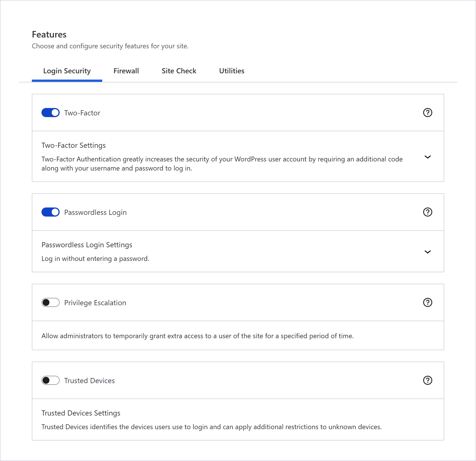Click 'Choose and configure security features' subtitle
This screenshot has width=476, height=461.
point(110,46)
